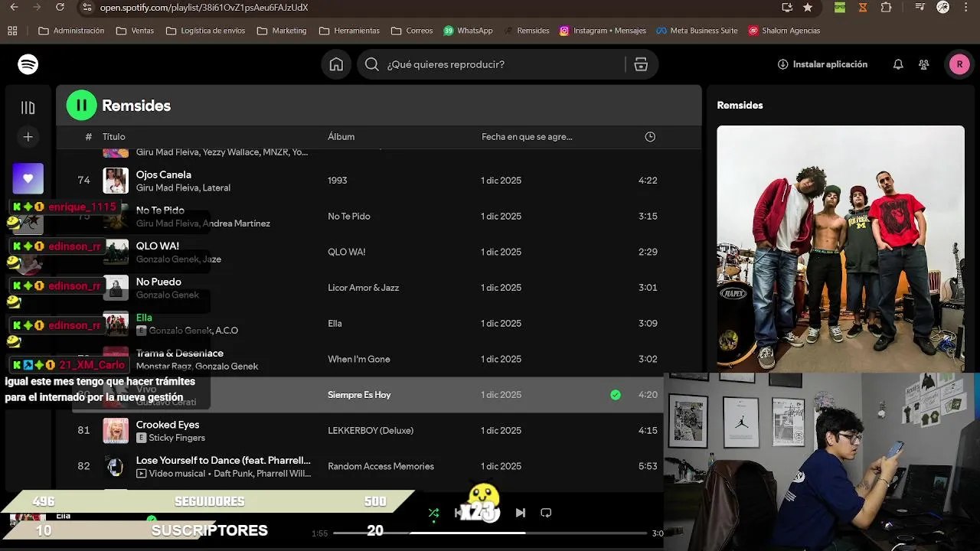Open the Shalom Agencias bookmark

(784, 31)
